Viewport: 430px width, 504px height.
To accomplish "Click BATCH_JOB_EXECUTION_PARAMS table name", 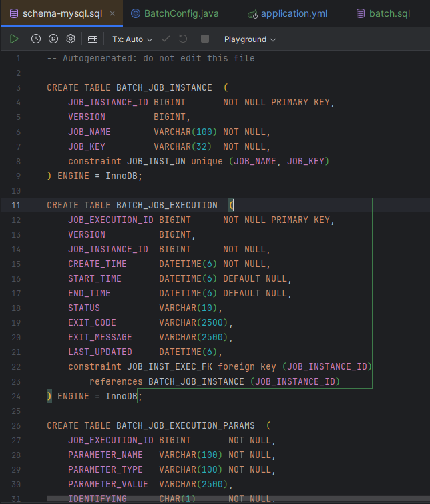I will (185, 426).
